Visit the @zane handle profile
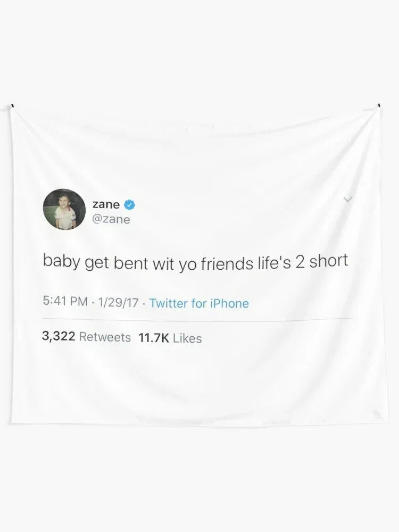 [111, 220]
